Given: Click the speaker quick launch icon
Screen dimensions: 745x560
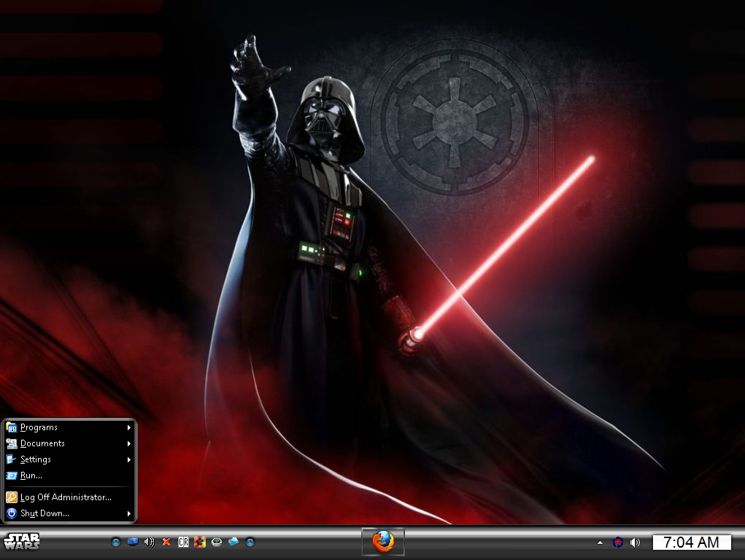Looking at the screenshot, I should tap(149, 542).
